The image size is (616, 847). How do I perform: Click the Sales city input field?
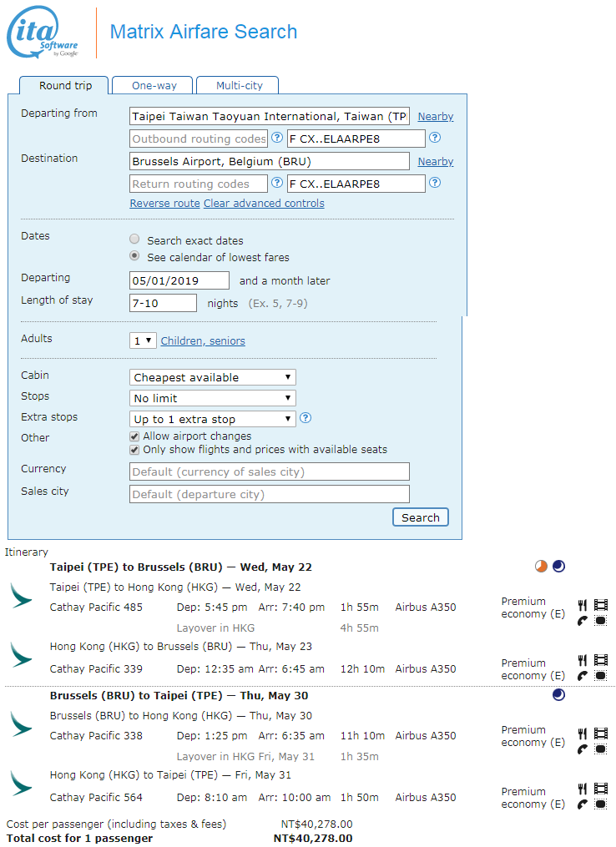tap(269, 494)
